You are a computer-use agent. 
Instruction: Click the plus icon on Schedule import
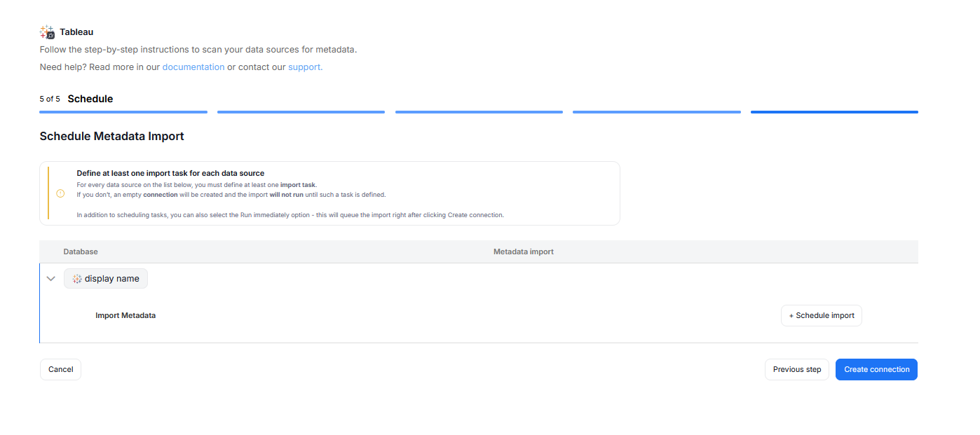pyautogui.click(x=791, y=316)
